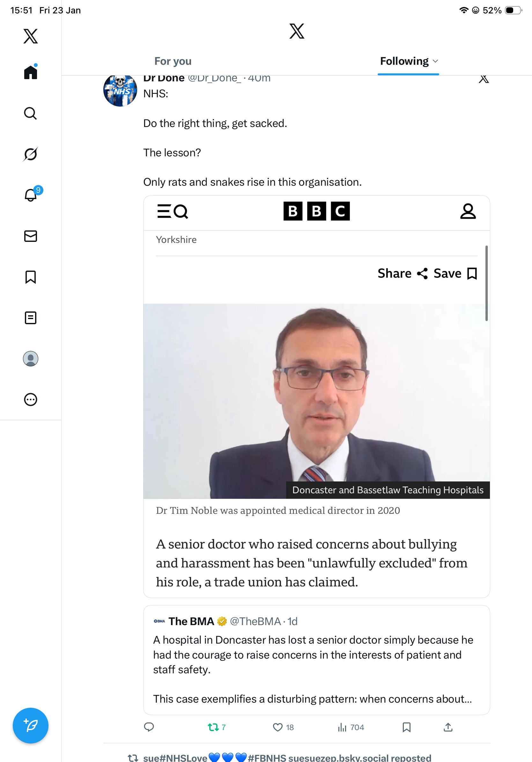
Task: Open Notifications bell with 9 badge
Action: click(x=31, y=195)
